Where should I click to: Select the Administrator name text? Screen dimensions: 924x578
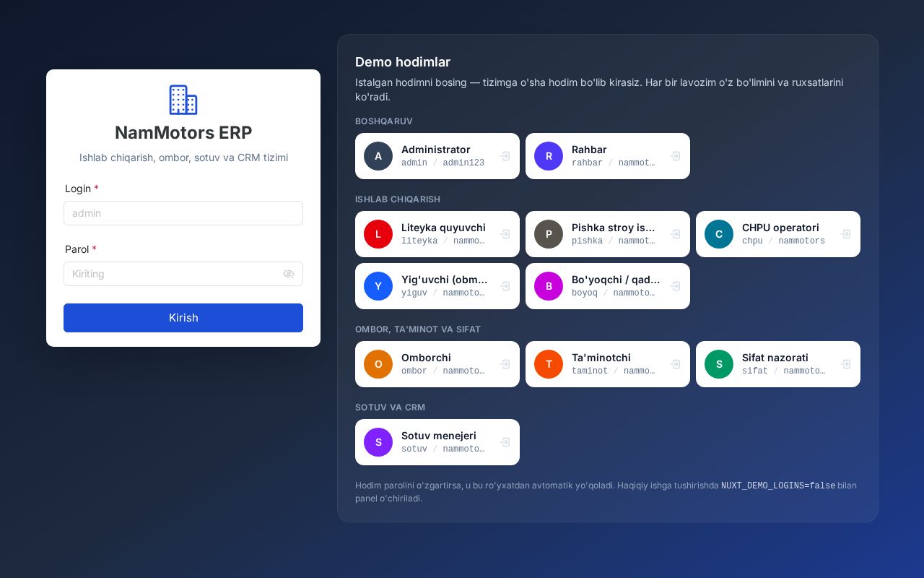click(436, 150)
